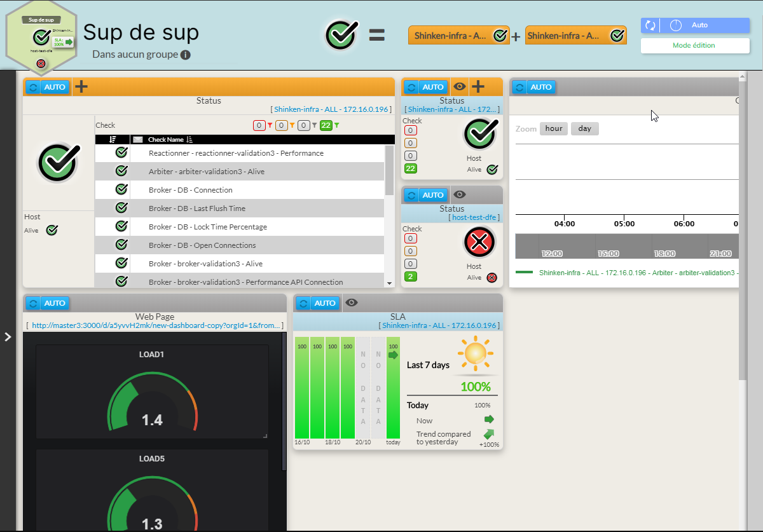The image size is (763, 532).
Task: Select the row 'Broker - DB - Last Flush Time'
Action: coord(240,208)
